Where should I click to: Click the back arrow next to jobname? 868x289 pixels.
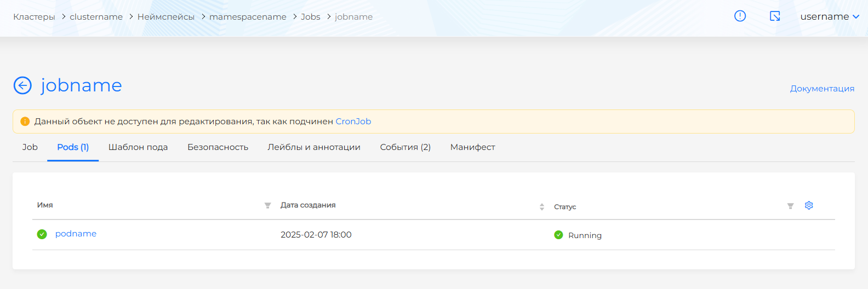(x=22, y=85)
